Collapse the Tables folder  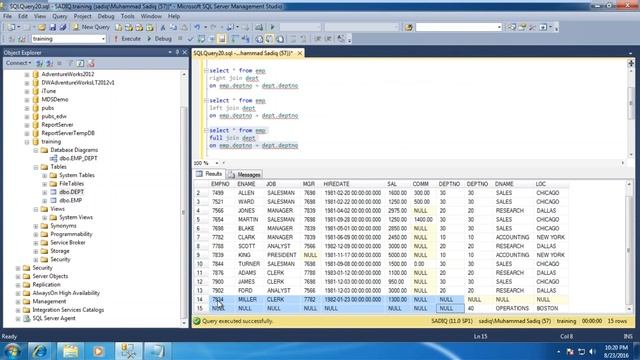(x=36, y=167)
